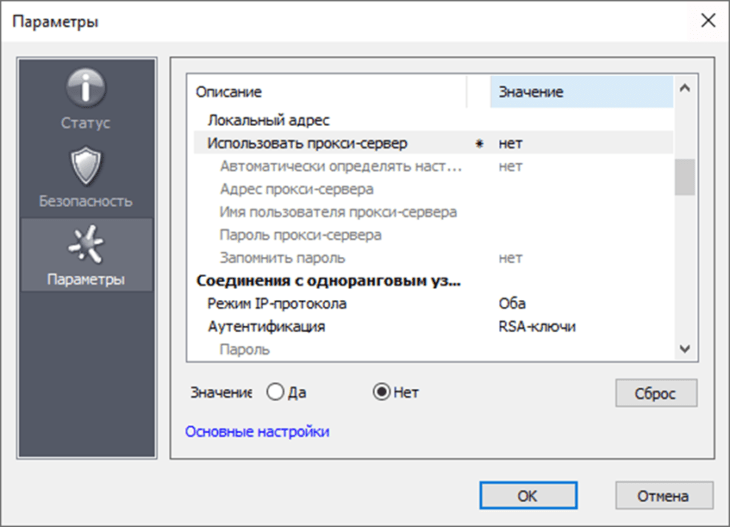
Task: Select the Нет radio button
Action: click(381, 392)
